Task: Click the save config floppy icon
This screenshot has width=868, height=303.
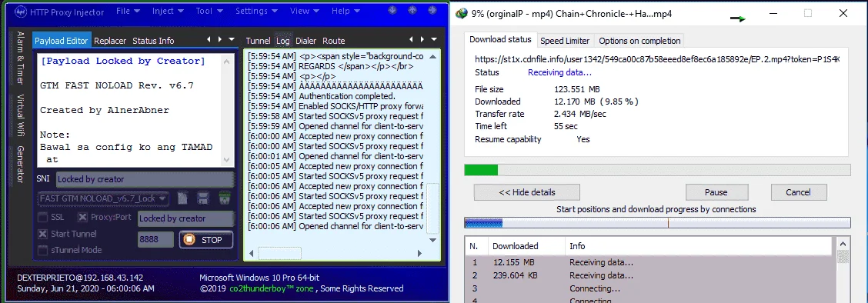Action: [203, 198]
